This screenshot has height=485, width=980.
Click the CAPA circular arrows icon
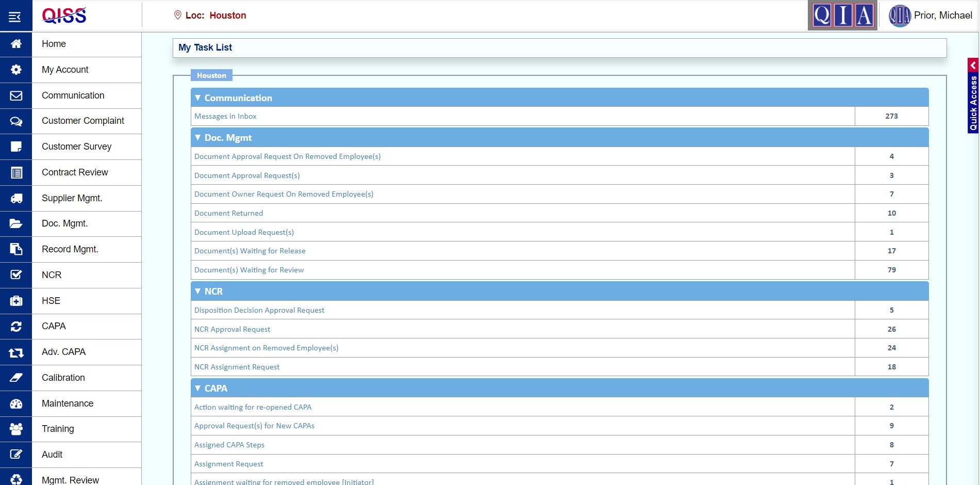(x=16, y=327)
